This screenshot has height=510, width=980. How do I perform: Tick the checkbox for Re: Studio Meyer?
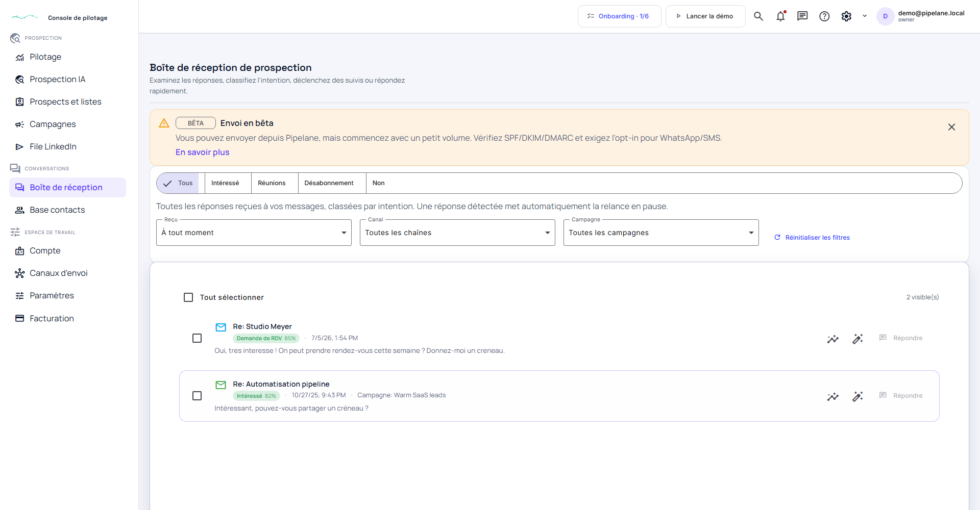(x=197, y=338)
